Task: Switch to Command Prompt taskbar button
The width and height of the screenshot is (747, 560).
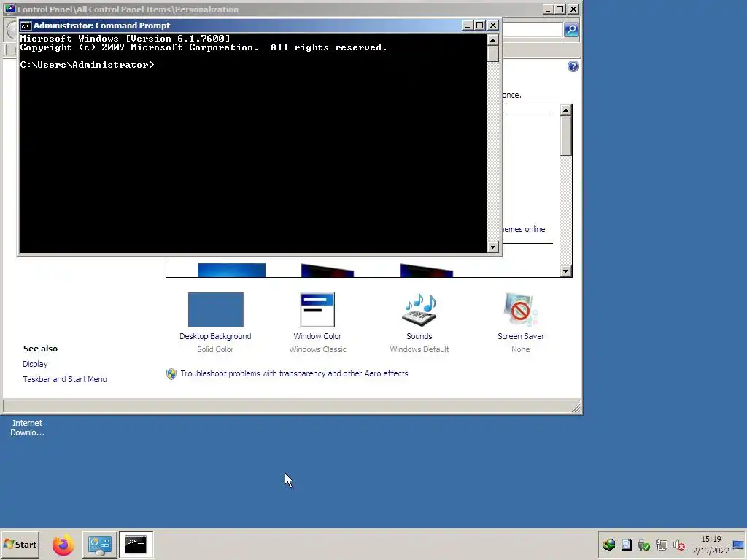Action: tap(136, 544)
